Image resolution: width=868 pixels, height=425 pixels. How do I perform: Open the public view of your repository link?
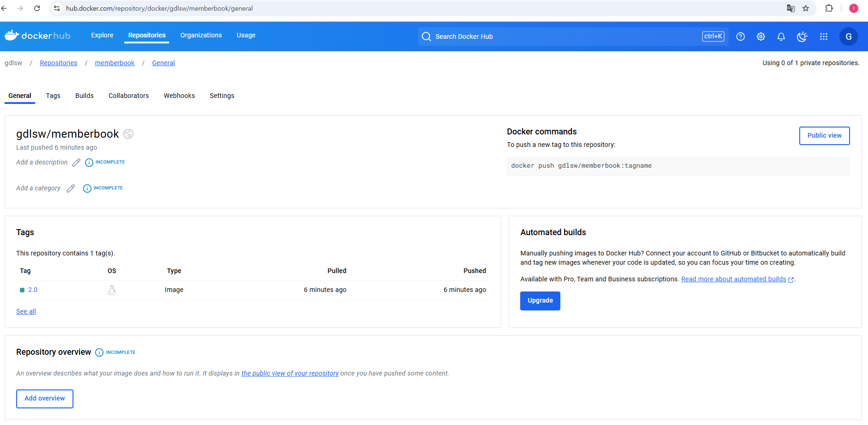point(290,373)
